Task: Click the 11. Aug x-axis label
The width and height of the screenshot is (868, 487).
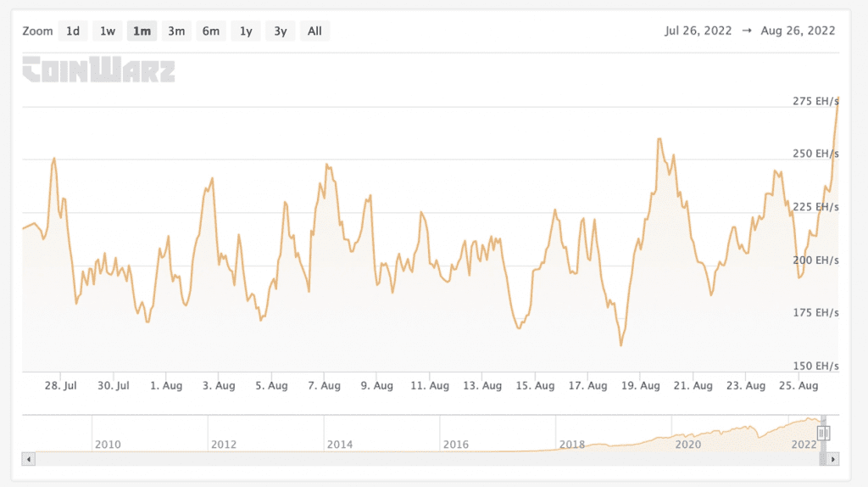Action: click(430, 385)
